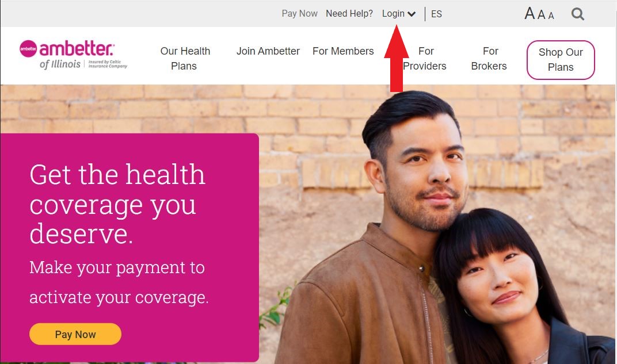The image size is (617, 364).
Task: Open the For Brokers menu
Action: pyautogui.click(x=489, y=58)
